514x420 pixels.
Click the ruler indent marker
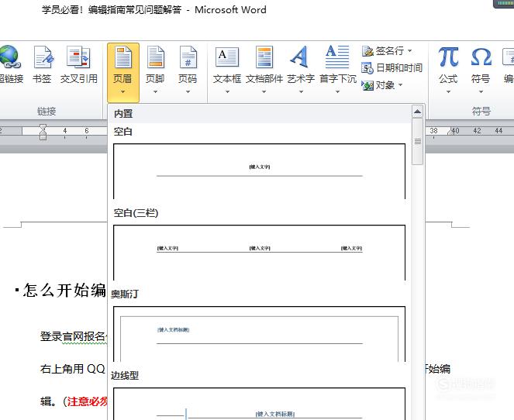(x=43, y=132)
